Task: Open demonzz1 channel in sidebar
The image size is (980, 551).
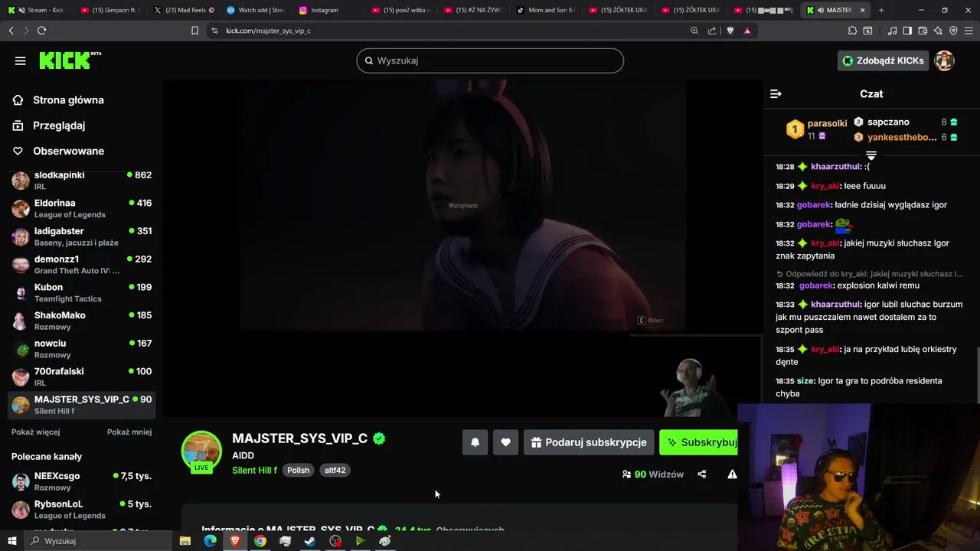Action: click(81, 265)
